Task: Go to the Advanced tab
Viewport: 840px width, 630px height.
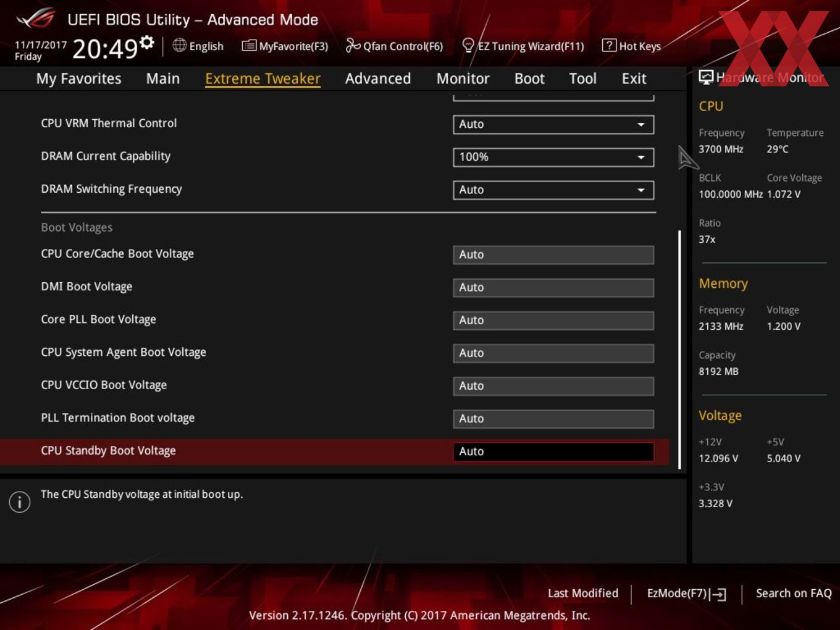Action: click(x=378, y=78)
